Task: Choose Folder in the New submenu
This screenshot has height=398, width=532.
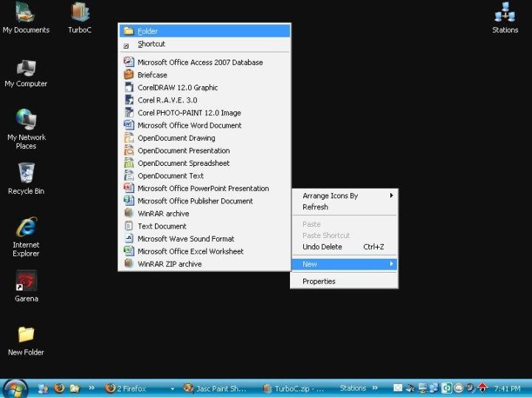Action: [x=204, y=31]
